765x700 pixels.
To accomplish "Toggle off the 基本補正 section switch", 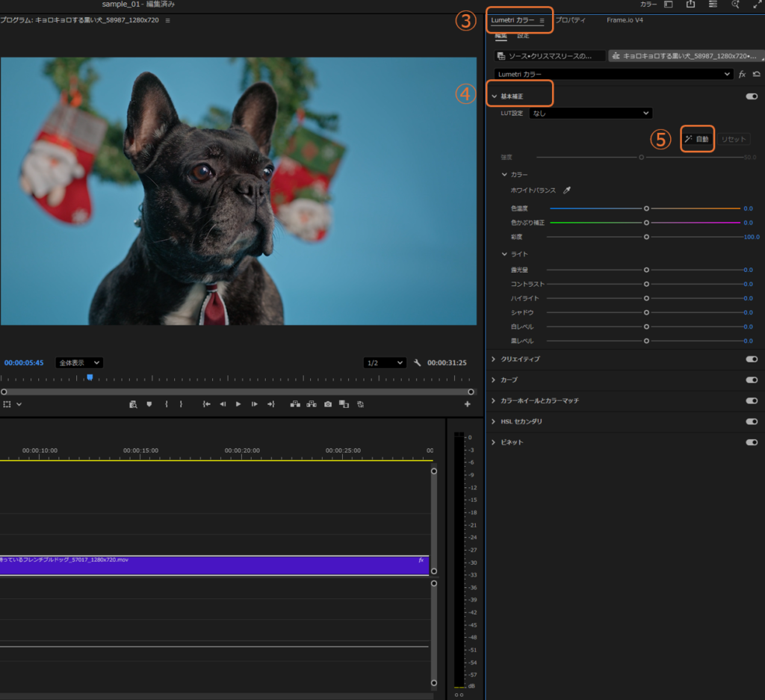I will pos(752,96).
